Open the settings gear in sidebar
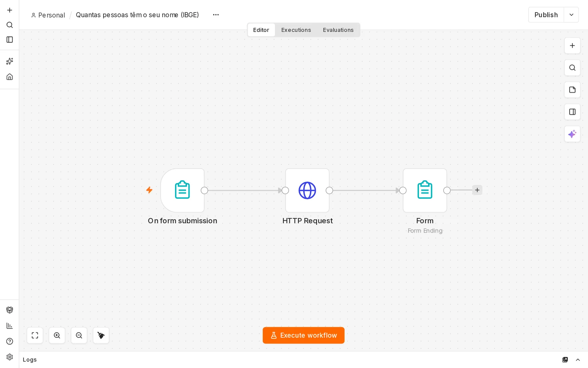588x368 pixels. click(x=10, y=357)
